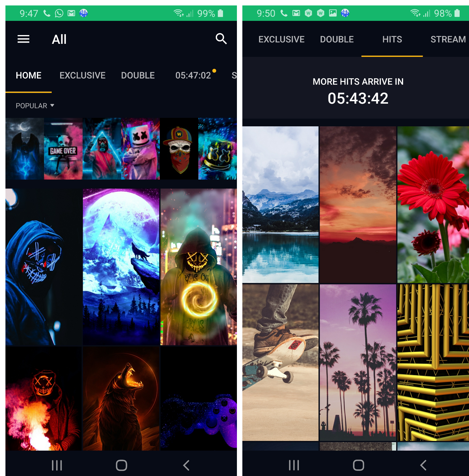Tap the back arrow in left screen
The image size is (469, 476).
pos(186,465)
